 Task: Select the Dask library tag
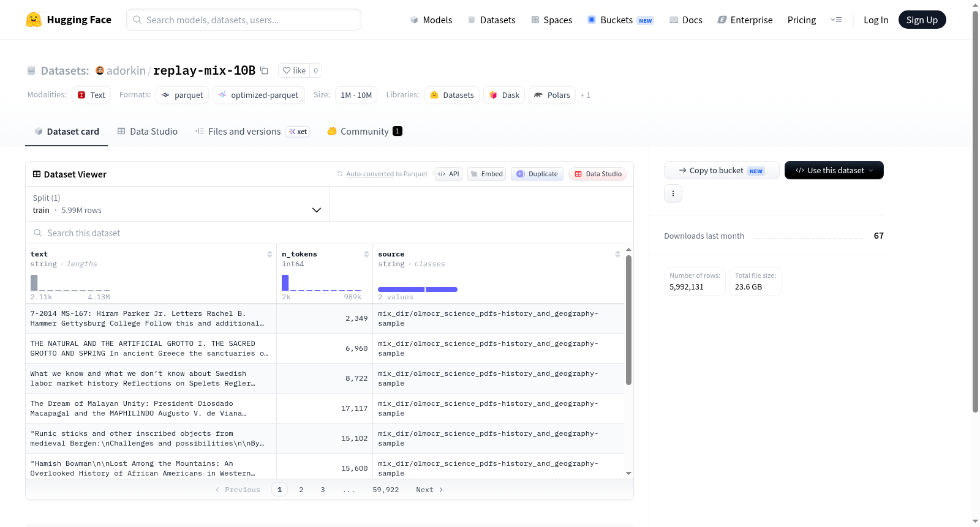[x=504, y=95]
